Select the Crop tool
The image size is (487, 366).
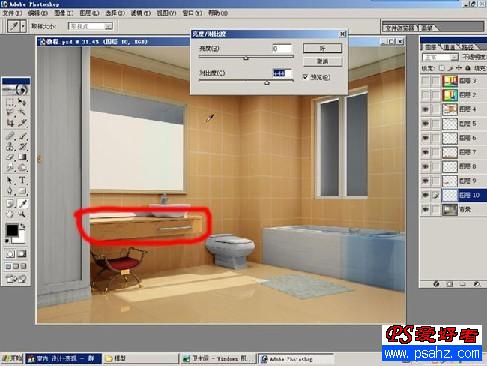click(10, 123)
